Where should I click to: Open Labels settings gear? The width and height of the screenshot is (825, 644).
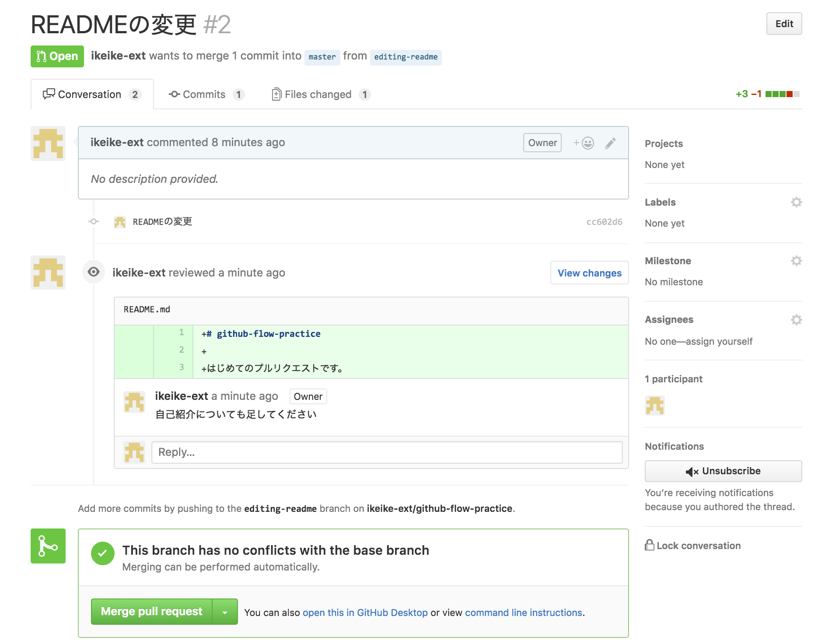tap(796, 202)
